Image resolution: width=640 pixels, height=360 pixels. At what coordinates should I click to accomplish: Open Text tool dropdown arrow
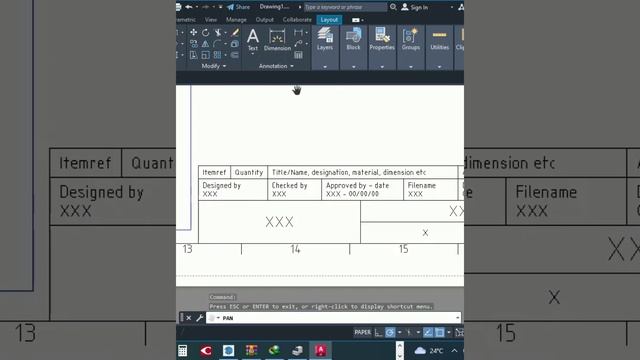point(253,54)
